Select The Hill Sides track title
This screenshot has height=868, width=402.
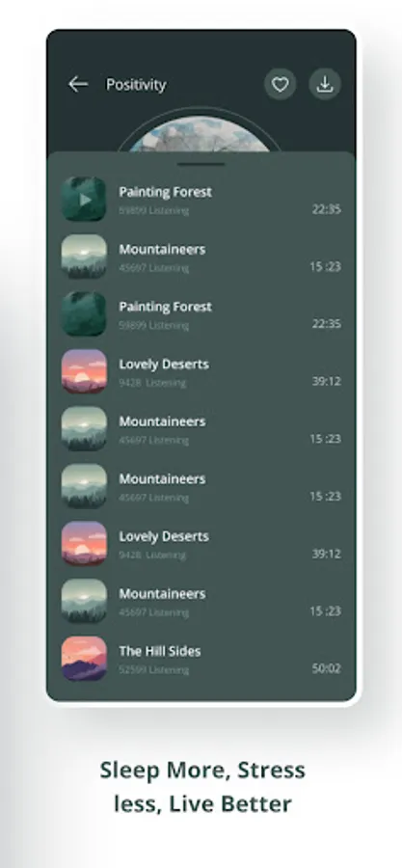pos(160,651)
